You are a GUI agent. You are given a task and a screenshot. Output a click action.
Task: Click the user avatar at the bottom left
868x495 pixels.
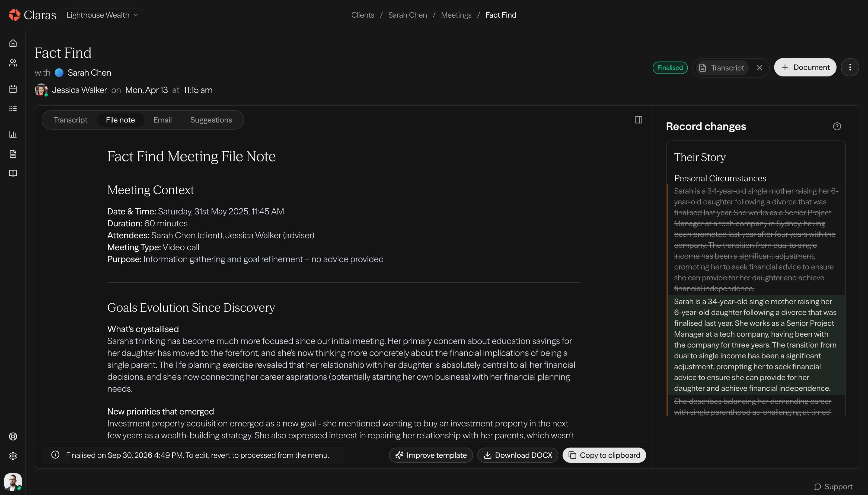pos(13,482)
